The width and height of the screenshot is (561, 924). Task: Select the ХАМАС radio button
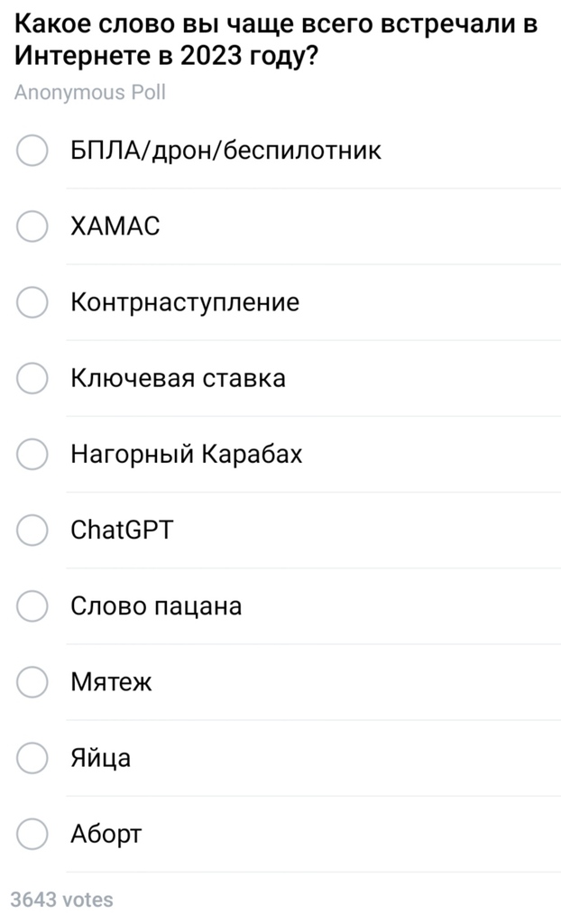coord(32,226)
